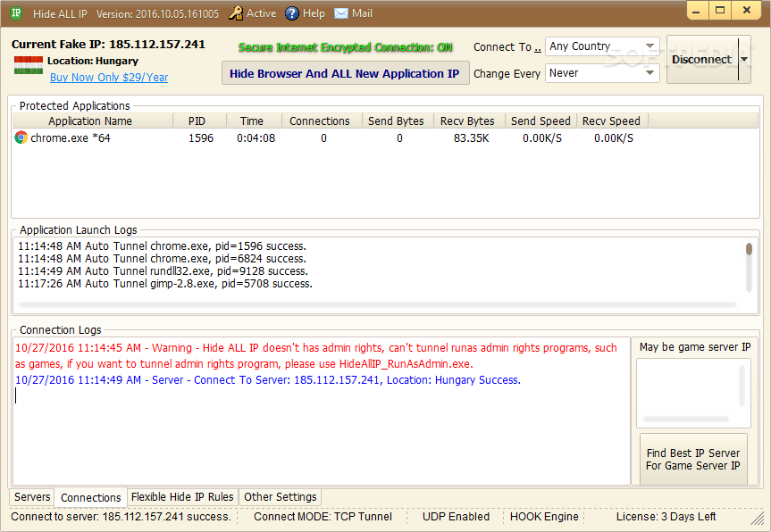Click vertical scrollbar in game server IP list

point(742,387)
